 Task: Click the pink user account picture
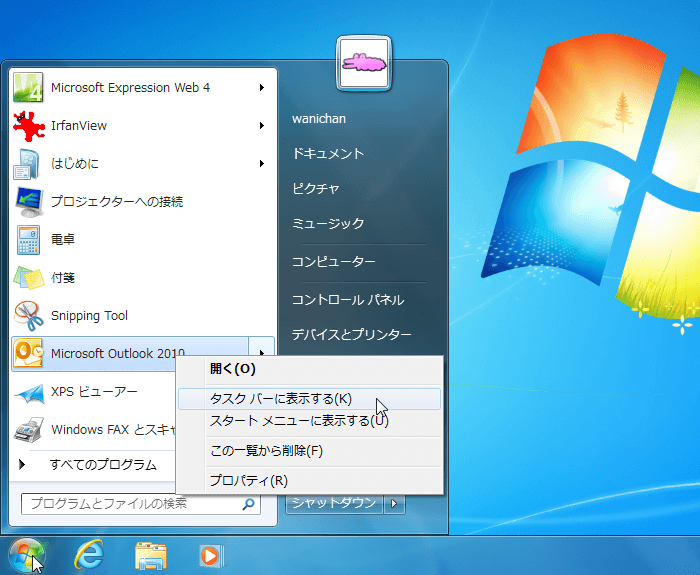(x=364, y=63)
